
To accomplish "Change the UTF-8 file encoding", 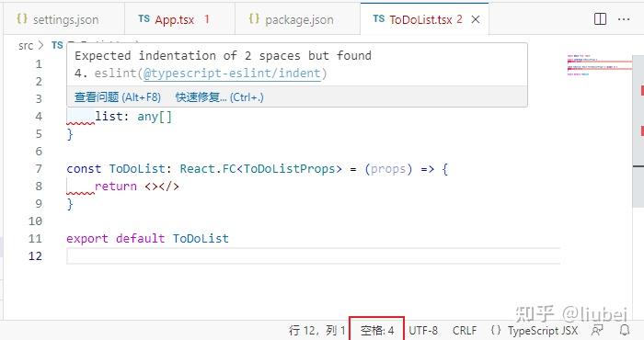I will (x=423, y=330).
